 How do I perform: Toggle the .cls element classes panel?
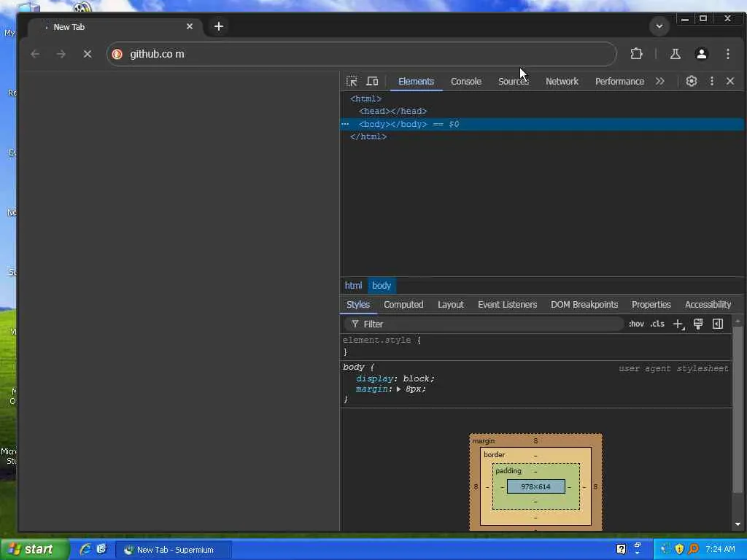click(x=657, y=324)
